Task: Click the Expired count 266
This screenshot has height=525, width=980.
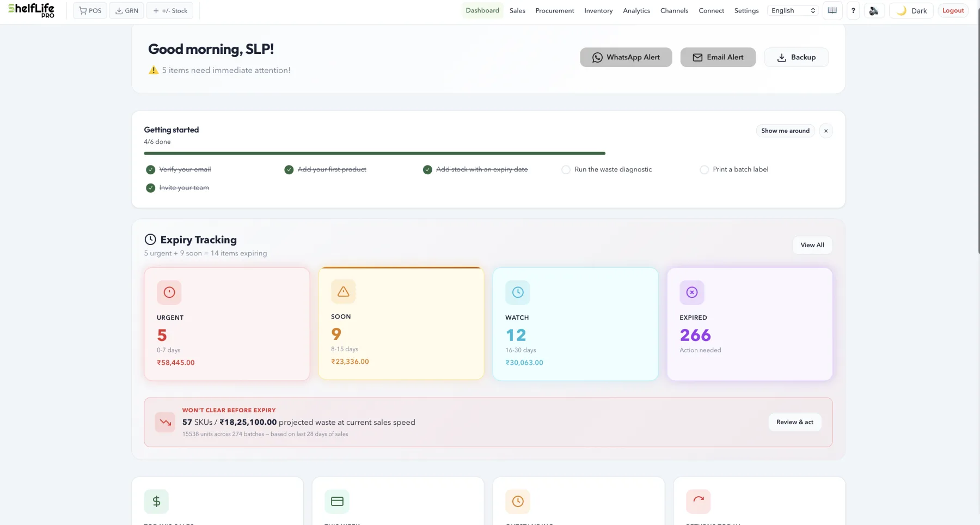Action: [695, 335]
